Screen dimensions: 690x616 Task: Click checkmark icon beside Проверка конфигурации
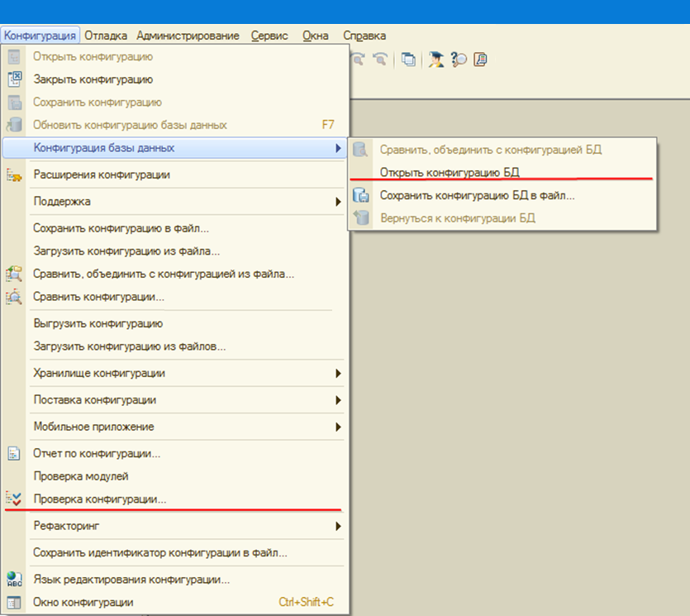coord(14,499)
